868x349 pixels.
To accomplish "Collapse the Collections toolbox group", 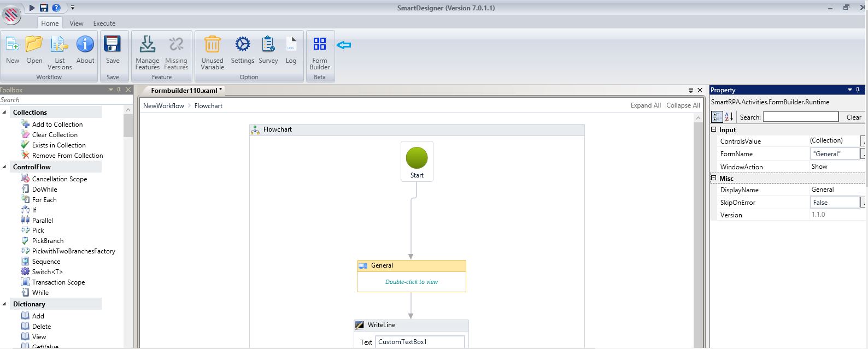I will point(5,113).
